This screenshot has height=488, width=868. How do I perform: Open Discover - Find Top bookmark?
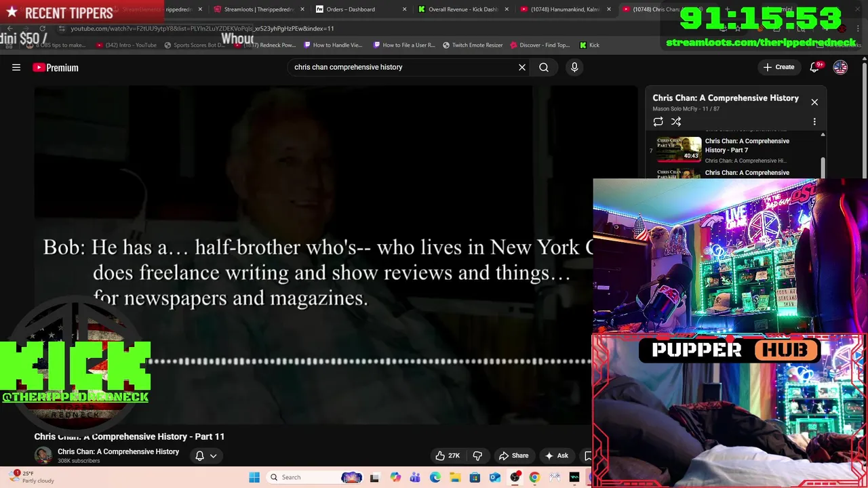point(540,45)
